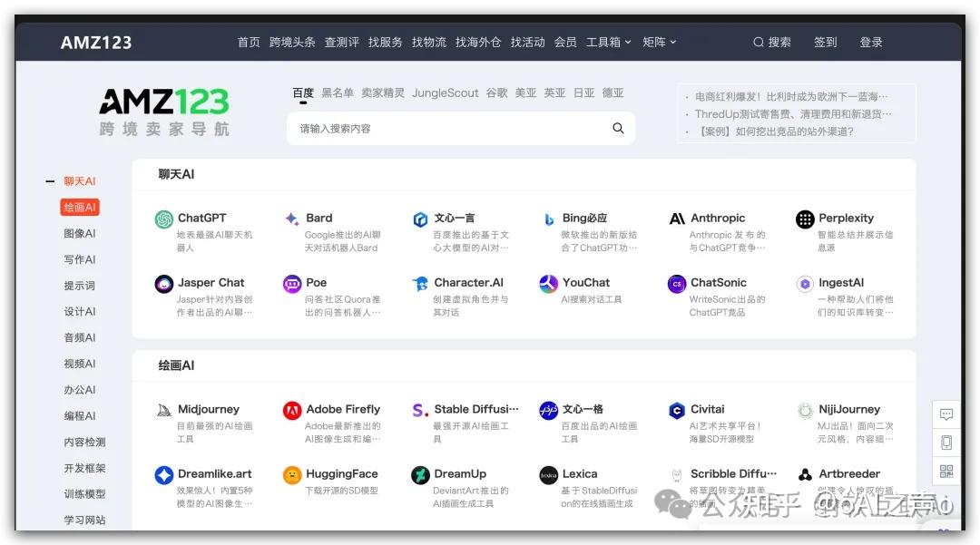
Task: Select the Poe chat tool icon
Action: click(x=292, y=282)
